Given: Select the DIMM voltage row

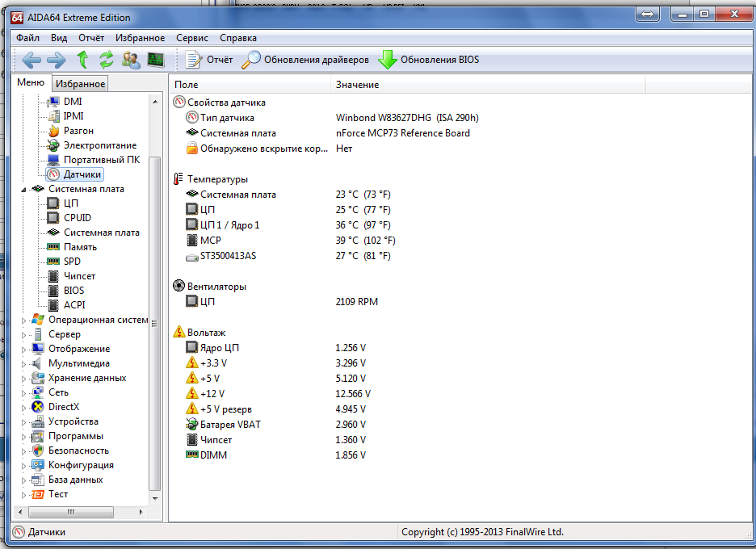Looking at the screenshot, I should point(275,455).
